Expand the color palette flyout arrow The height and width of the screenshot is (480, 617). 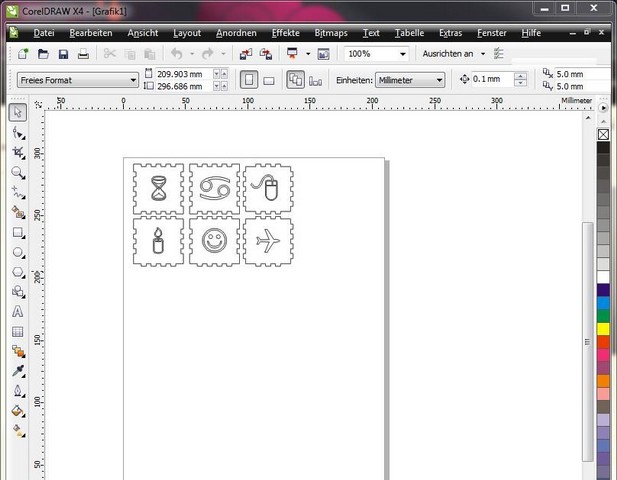pos(603,108)
